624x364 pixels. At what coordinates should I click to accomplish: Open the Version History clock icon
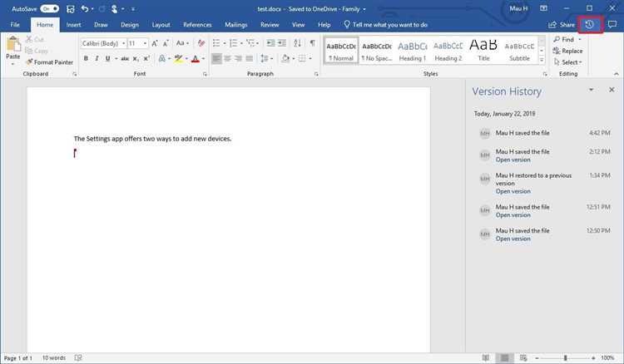(x=590, y=25)
